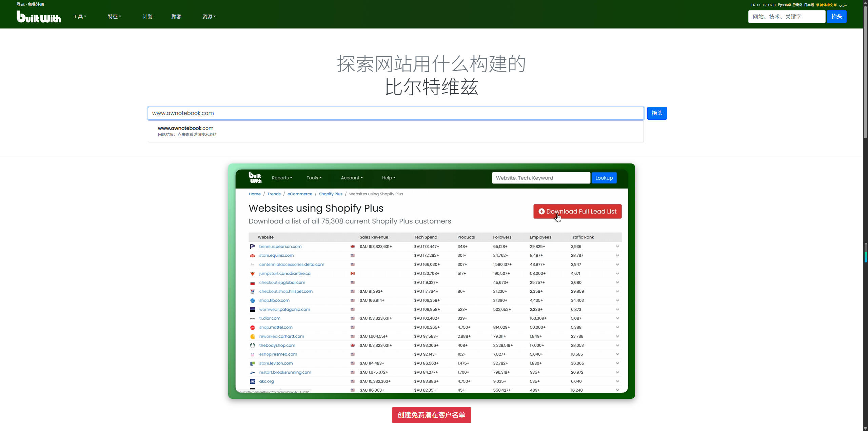Click the Tech Spend column header
Viewport: 868px width, 431px height.
[x=426, y=237]
